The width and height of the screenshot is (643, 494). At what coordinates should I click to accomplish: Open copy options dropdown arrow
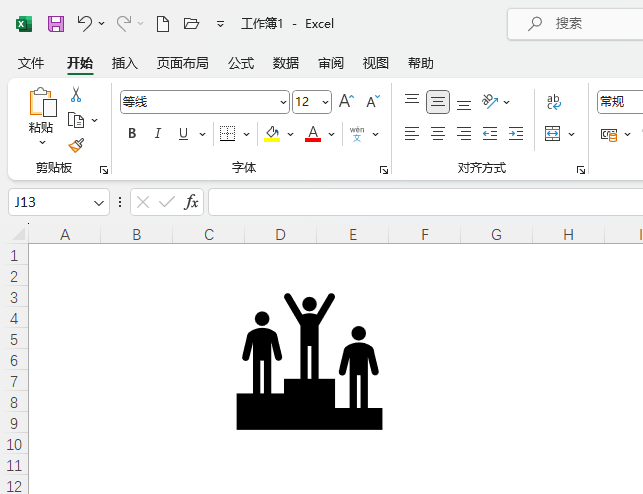(95, 120)
